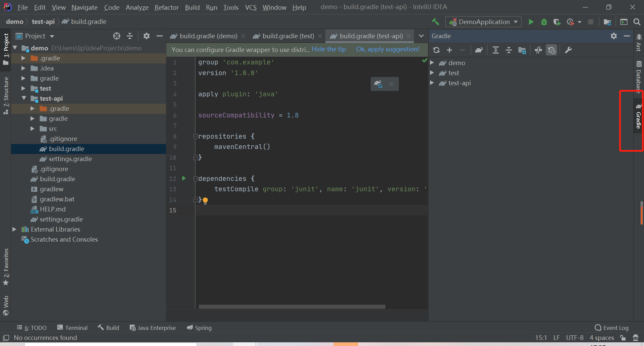Collapse the test-api folder in Project view

pyautogui.click(x=23, y=98)
